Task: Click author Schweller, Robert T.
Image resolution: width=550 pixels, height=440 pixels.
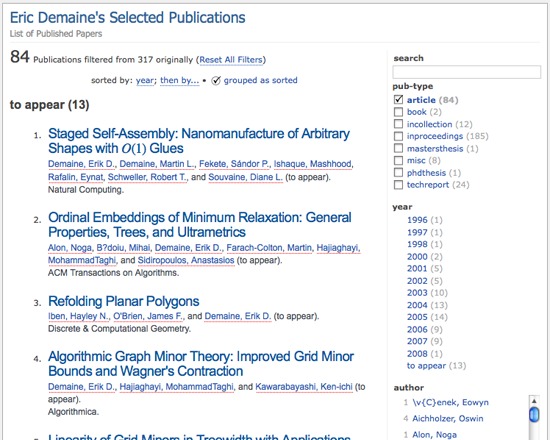Action: 147,177
